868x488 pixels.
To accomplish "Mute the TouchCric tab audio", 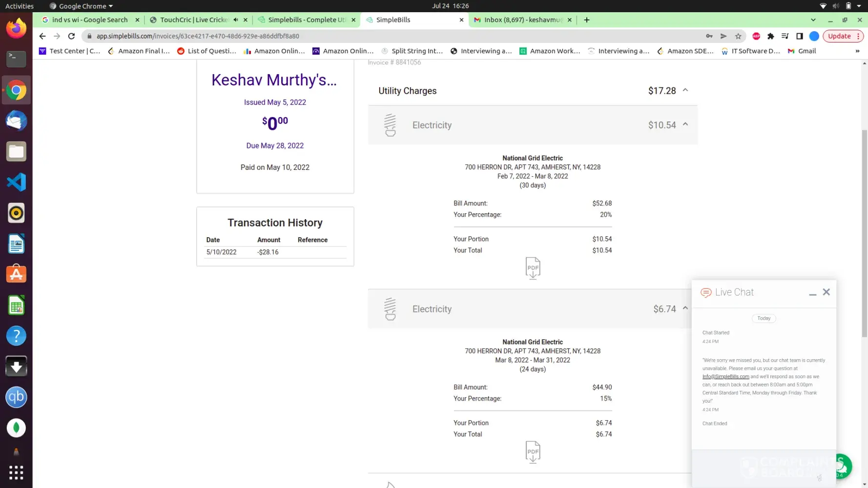I will (x=236, y=20).
